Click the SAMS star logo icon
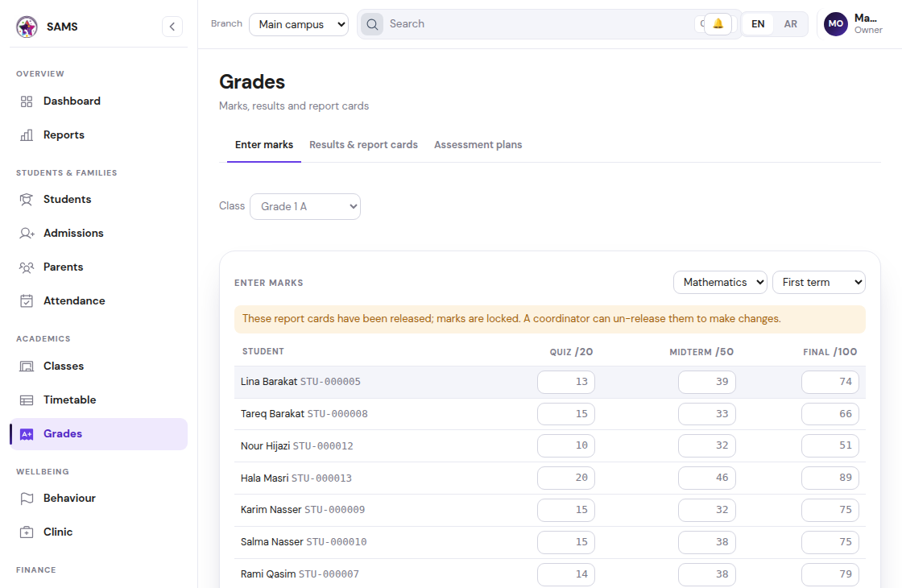 [27, 27]
